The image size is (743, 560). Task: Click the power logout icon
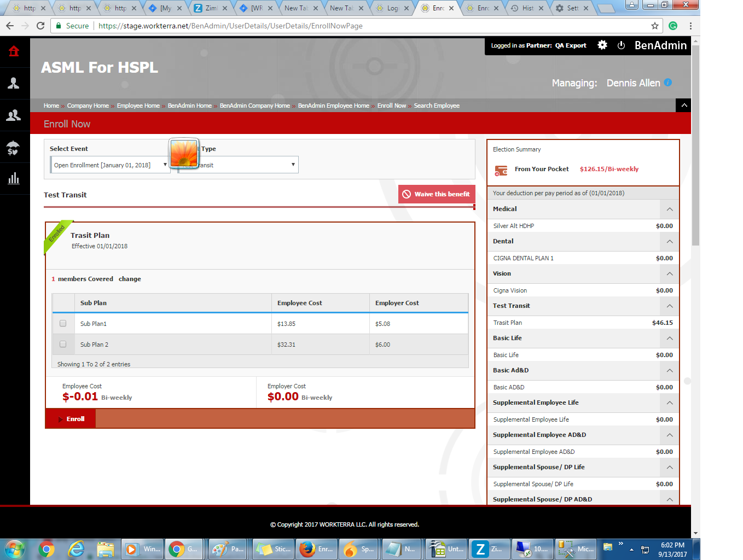tap(621, 45)
